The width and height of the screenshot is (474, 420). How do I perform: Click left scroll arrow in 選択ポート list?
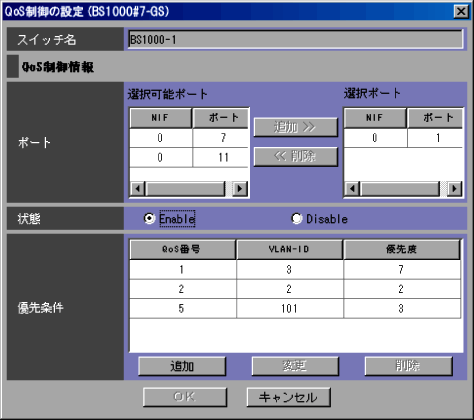tap(352, 189)
